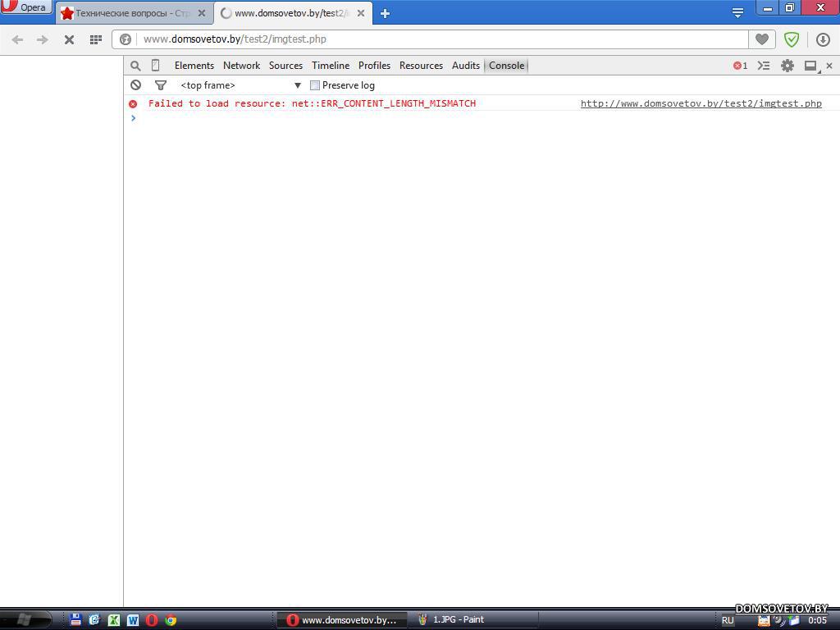This screenshot has width=840, height=630.
Task: Clear the console log
Action: (x=135, y=84)
